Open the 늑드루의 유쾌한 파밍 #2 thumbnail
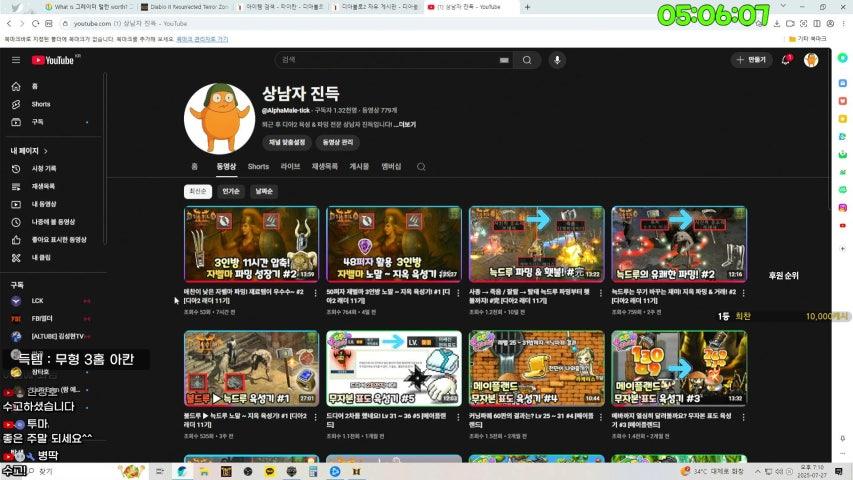The height and width of the screenshot is (480, 853). click(x=679, y=244)
